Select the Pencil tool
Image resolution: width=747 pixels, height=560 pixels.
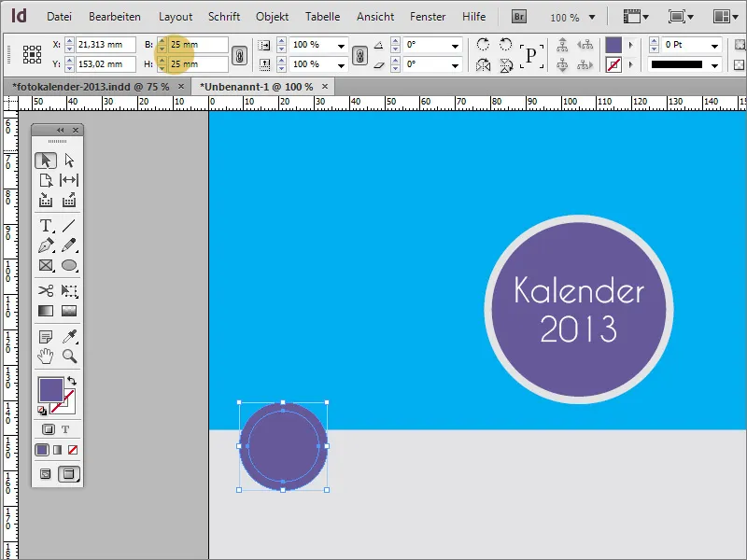click(x=69, y=245)
